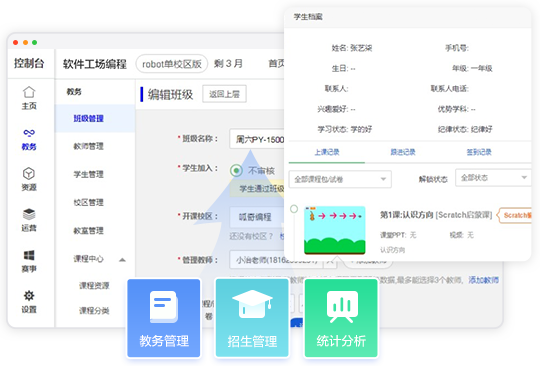Select the 不审核 radio button

coord(236,170)
